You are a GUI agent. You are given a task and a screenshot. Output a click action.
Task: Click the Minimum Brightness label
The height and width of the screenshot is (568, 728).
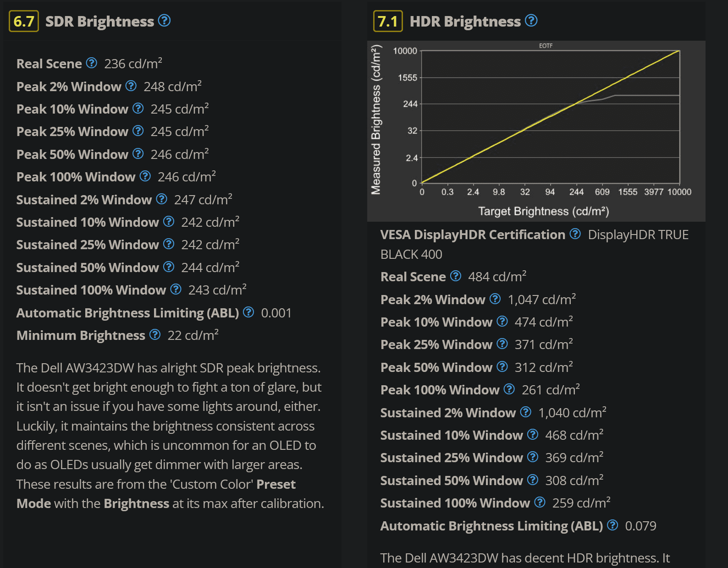(x=81, y=335)
